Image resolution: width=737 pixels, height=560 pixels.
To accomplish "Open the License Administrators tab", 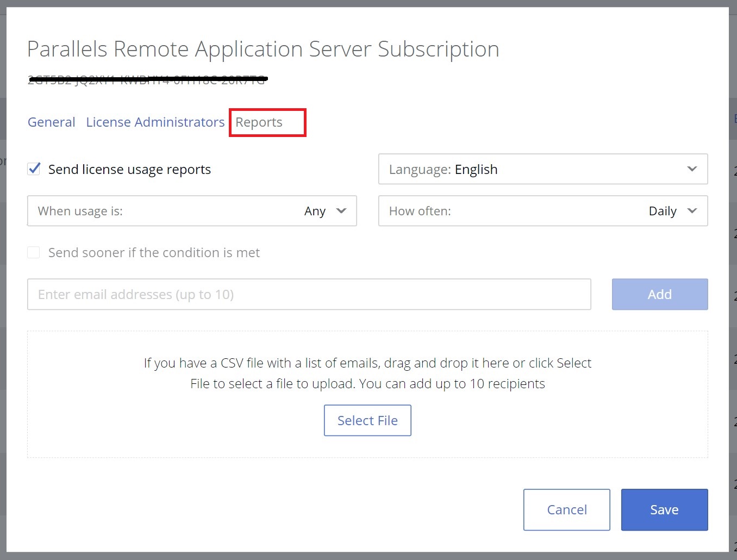I will click(155, 122).
